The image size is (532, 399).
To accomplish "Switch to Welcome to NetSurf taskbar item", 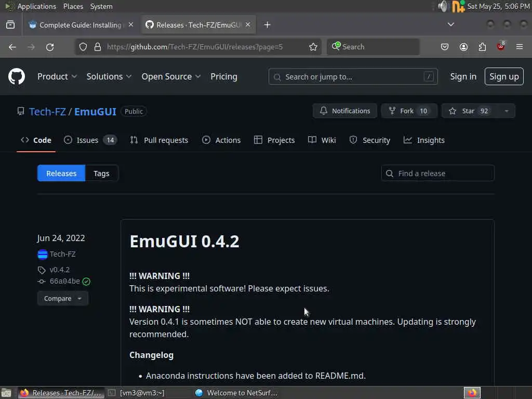I will pyautogui.click(x=237, y=393).
